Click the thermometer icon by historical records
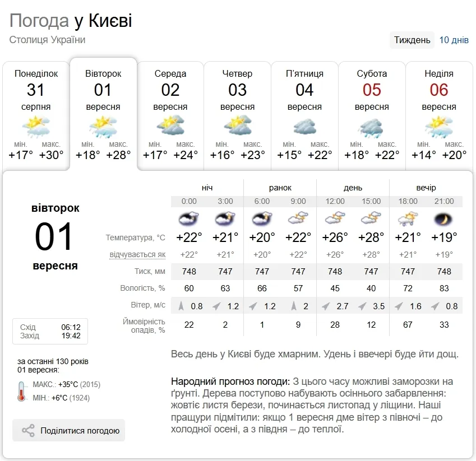 [x=21, y=391]
